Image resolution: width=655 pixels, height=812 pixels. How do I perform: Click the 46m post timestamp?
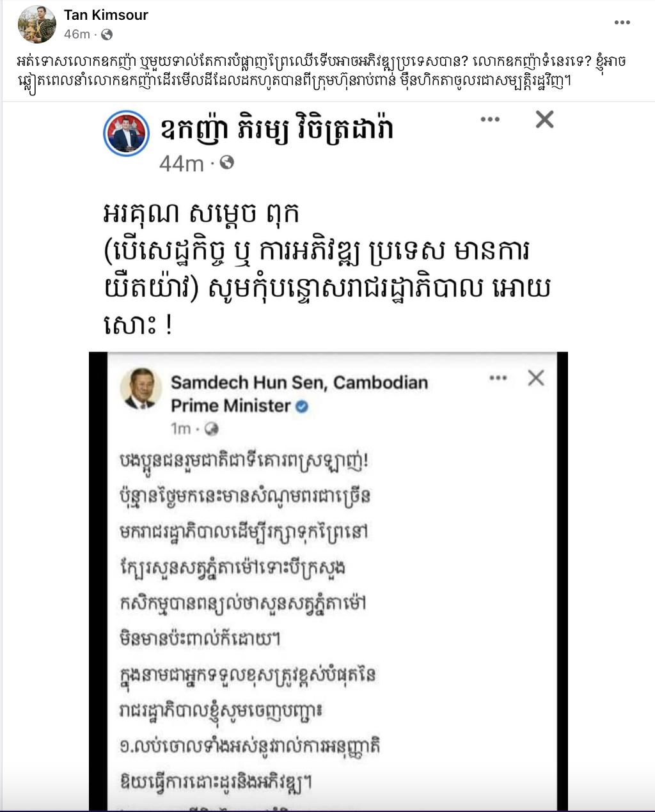(77, 34)
